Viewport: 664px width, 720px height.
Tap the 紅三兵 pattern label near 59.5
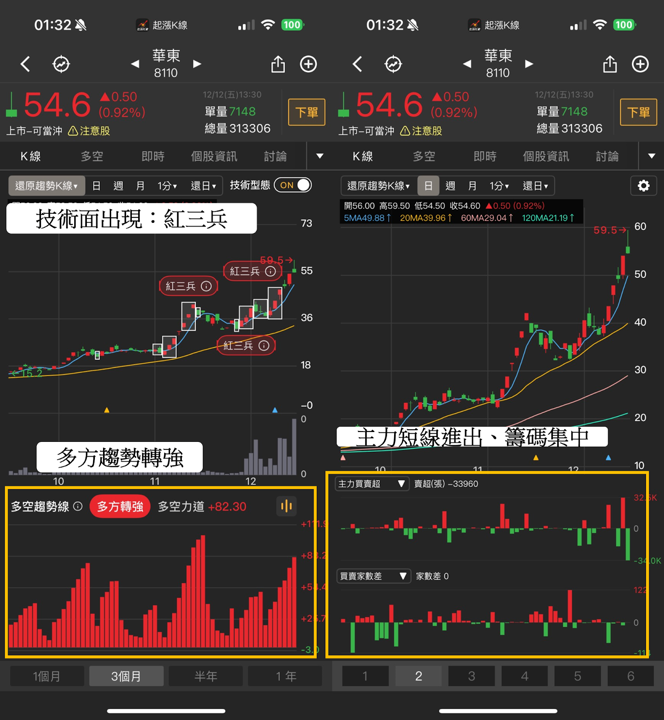click(x=253, y=271)
